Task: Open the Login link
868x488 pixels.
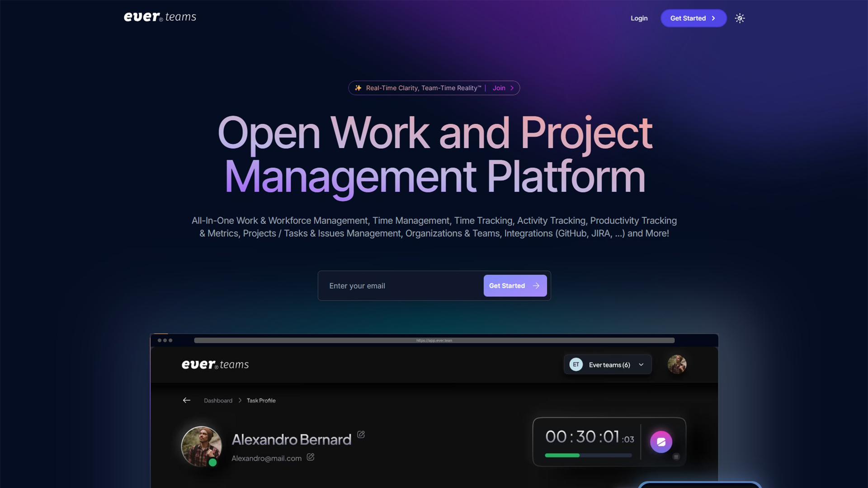Action: pos(639,18)
